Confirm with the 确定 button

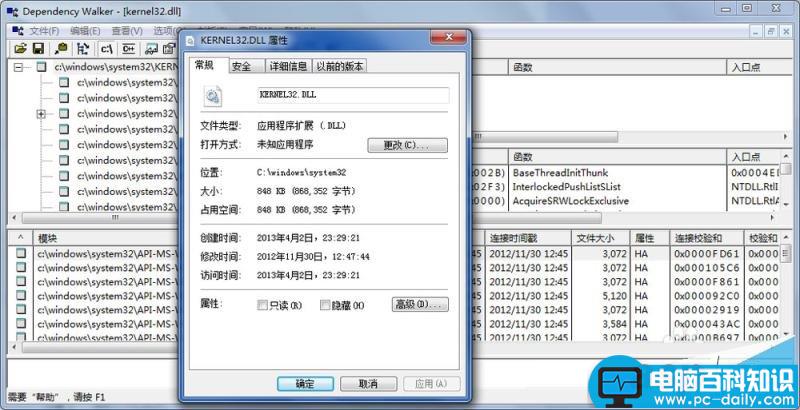point(305,384)
